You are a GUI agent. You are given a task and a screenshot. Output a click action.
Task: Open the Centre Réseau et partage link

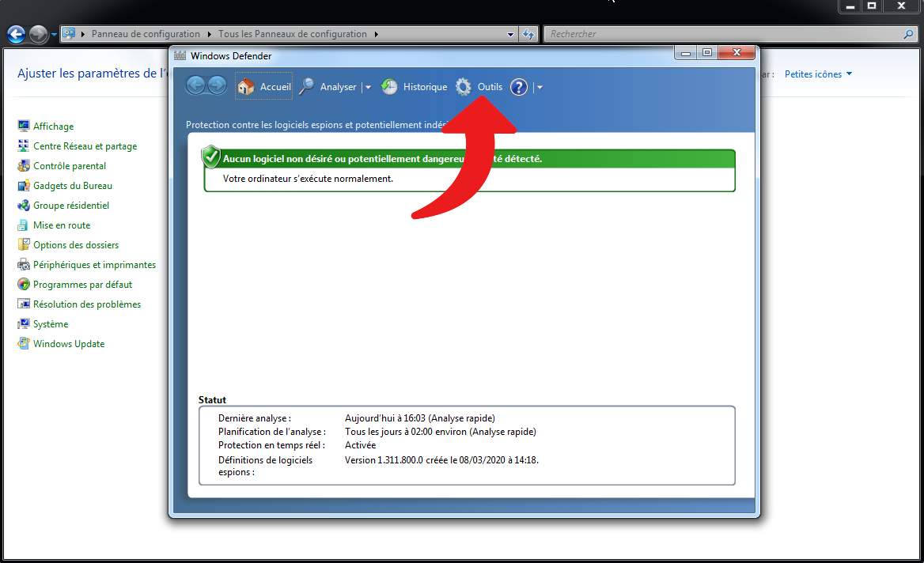(x=85, y=146)
